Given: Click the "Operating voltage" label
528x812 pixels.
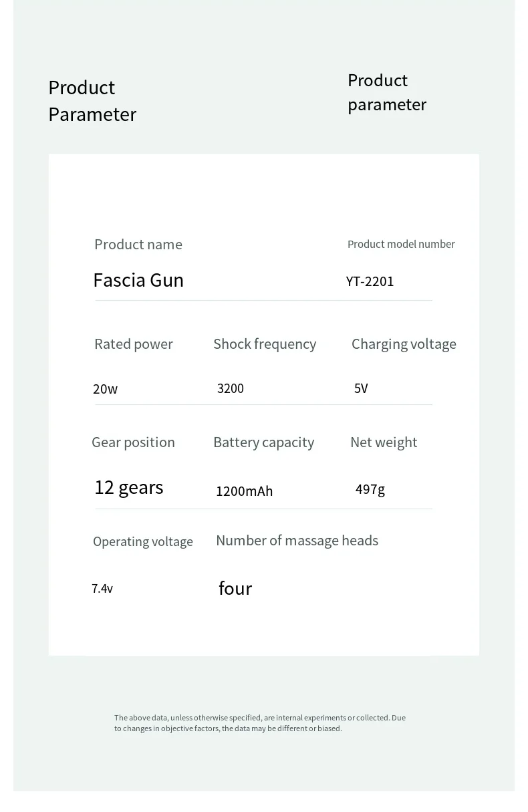Looking at the screenshot, I should (x=143, y=542).
